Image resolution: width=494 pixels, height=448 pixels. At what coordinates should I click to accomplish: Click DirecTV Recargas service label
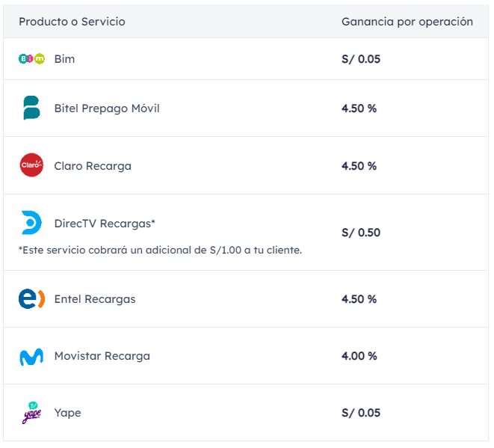[105, 223]
